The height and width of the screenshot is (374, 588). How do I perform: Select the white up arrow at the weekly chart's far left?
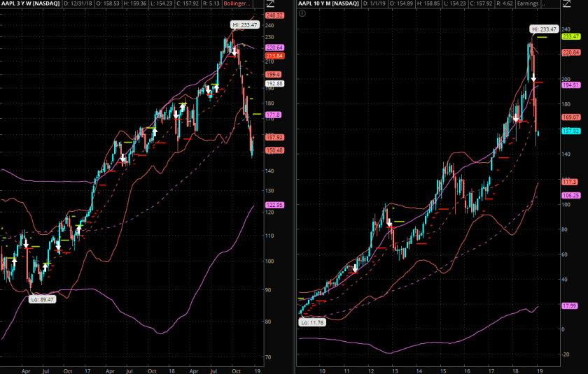pos(14,261)
